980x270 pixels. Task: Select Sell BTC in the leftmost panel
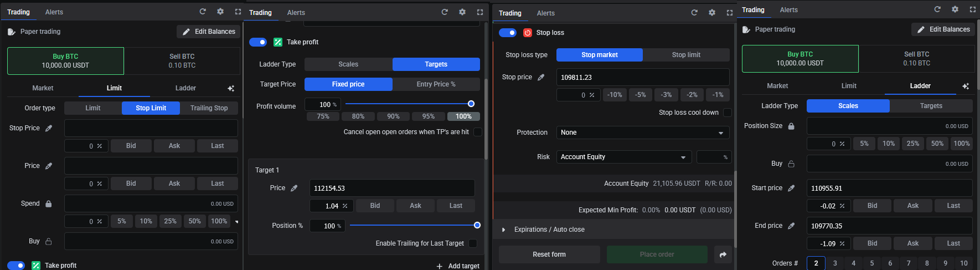pos(182,61)
